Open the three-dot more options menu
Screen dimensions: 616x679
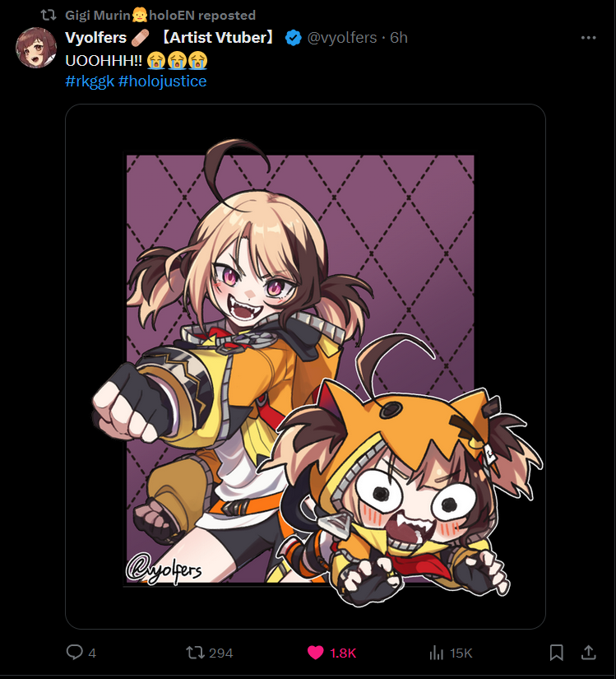[588, 38]
